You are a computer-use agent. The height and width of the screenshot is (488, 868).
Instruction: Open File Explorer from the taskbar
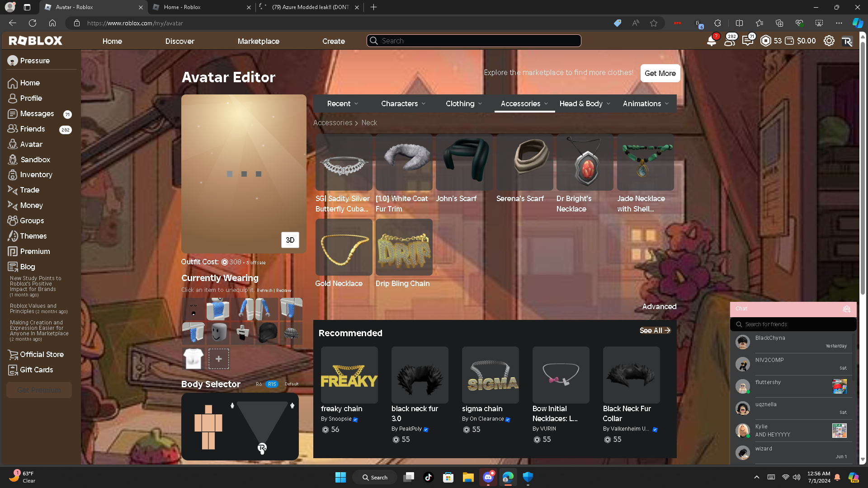(x=468, y=477)
